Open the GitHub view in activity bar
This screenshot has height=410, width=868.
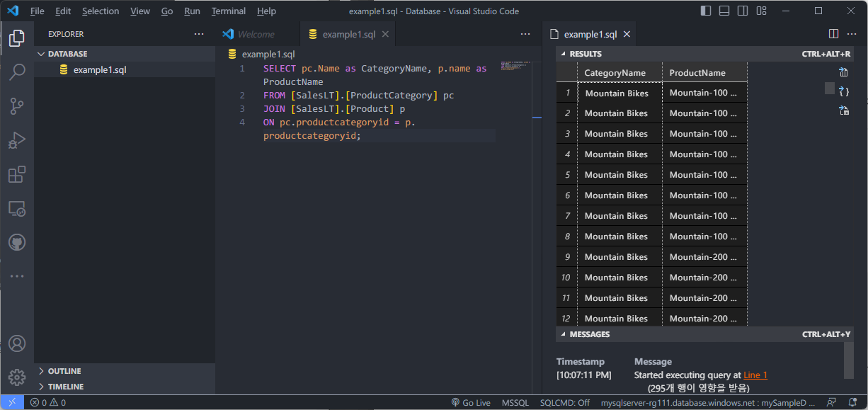coord(17,242)
